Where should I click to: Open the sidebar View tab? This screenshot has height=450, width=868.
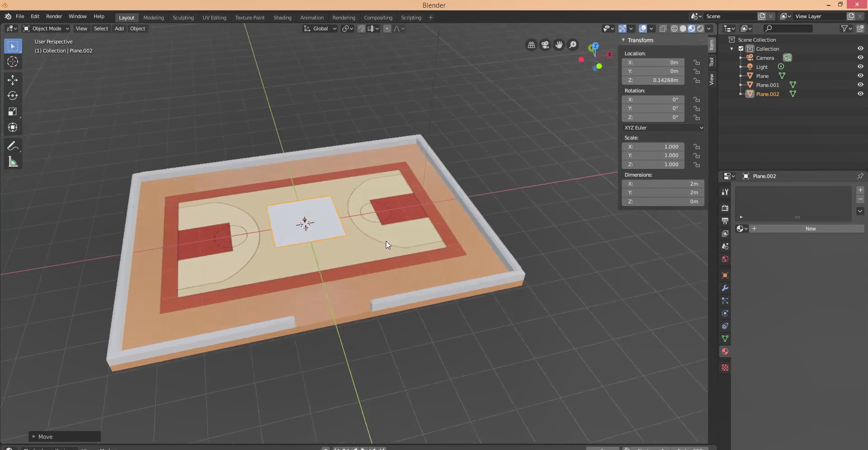pyautogui.click(x=711, y=80)
